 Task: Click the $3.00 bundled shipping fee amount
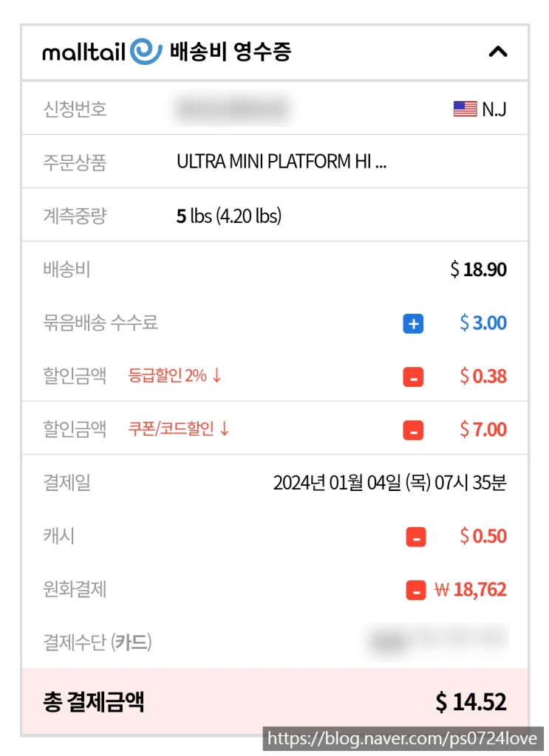482,323
